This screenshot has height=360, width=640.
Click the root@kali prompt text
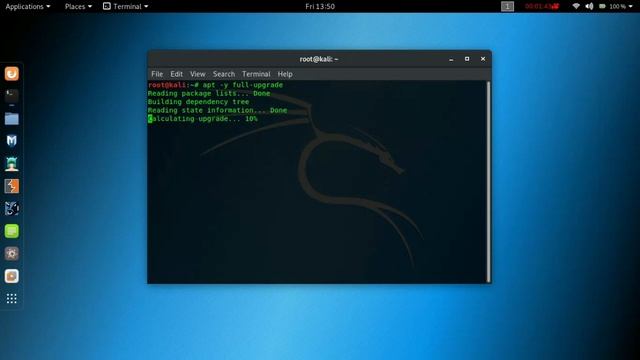(173, 85)
